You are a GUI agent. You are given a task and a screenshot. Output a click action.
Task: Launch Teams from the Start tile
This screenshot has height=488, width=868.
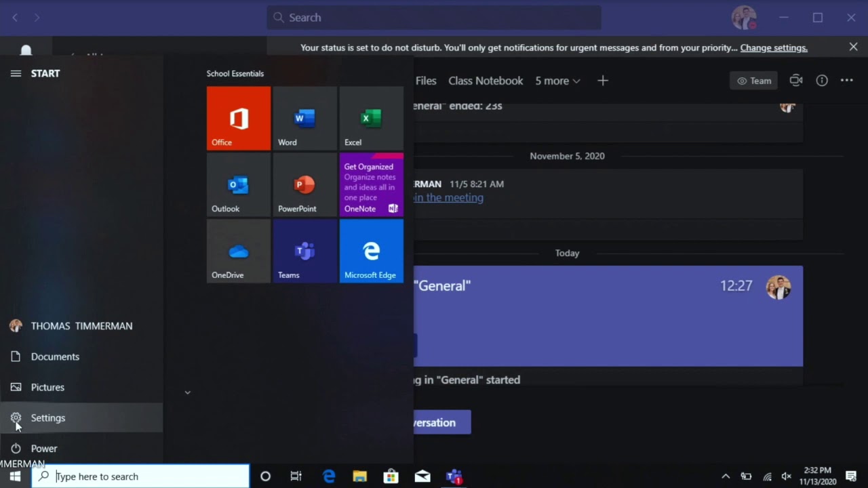[305, 251]
